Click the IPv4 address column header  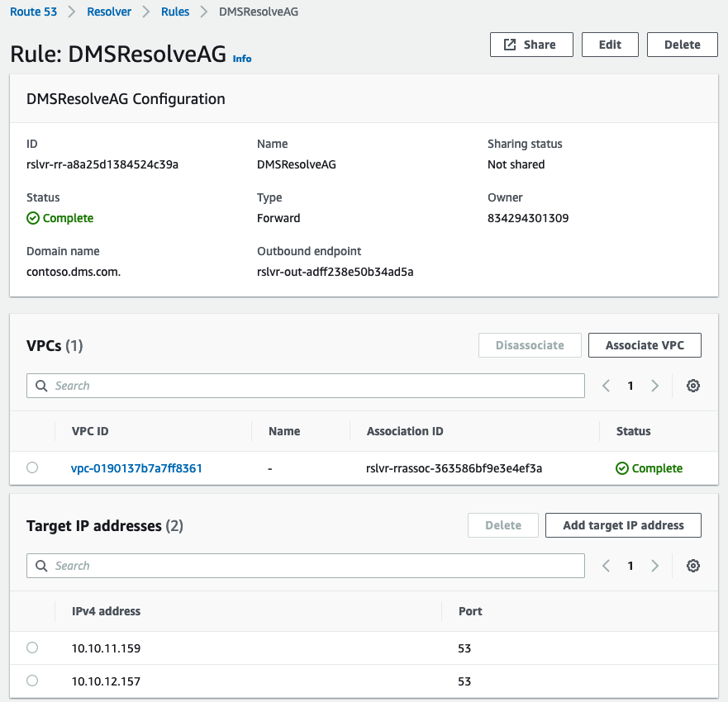point(106,611)
